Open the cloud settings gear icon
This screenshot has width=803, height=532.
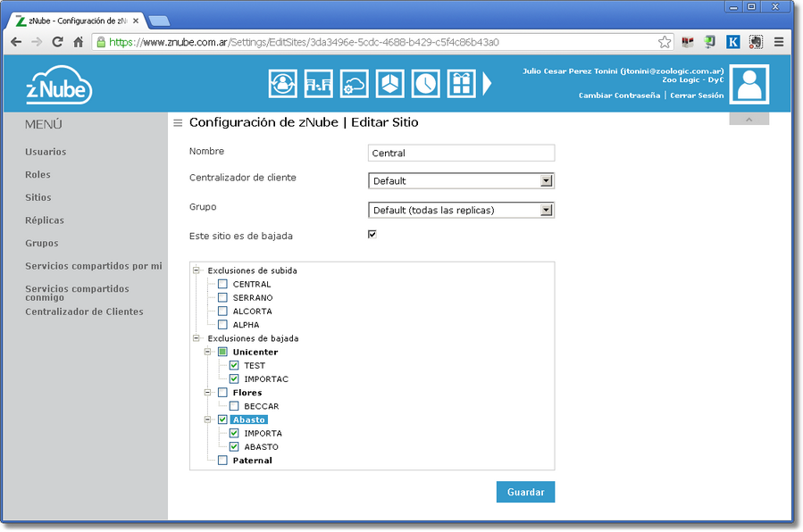354,84
